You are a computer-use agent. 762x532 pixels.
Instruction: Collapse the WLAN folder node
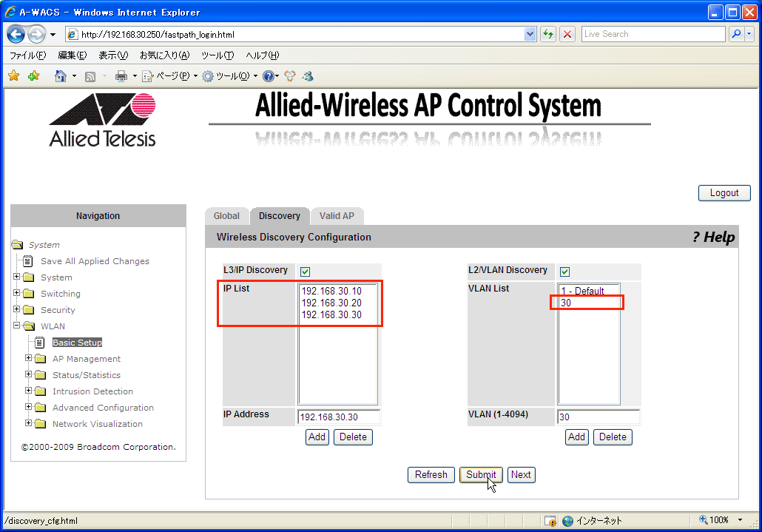point(17,325)
